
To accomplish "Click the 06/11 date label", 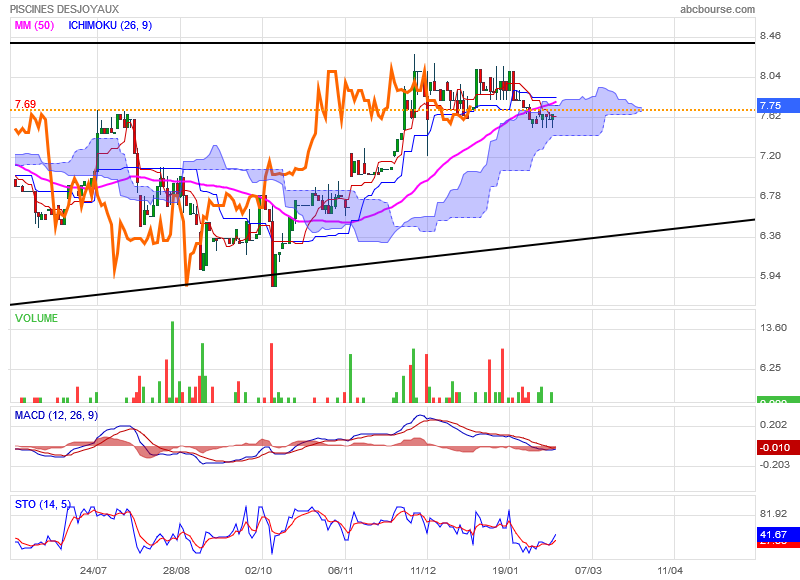I will (341, 570).
